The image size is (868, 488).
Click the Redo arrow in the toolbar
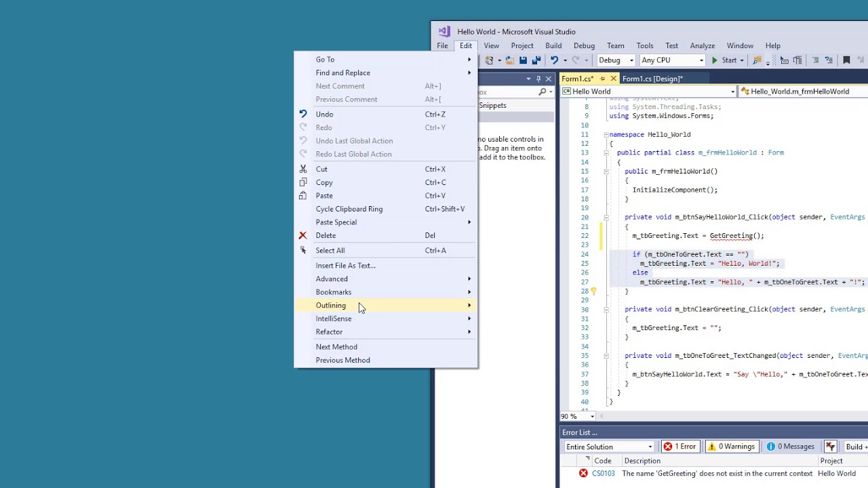point(576,60)
